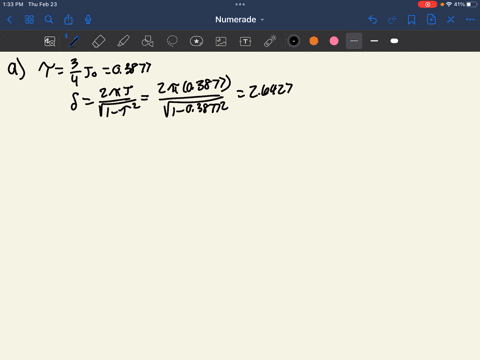Image resolution: width=480 pixels, height=360 pixels.
Task: Choose the pink pen color
Action: pyautogui.click(x=334, y=41)
